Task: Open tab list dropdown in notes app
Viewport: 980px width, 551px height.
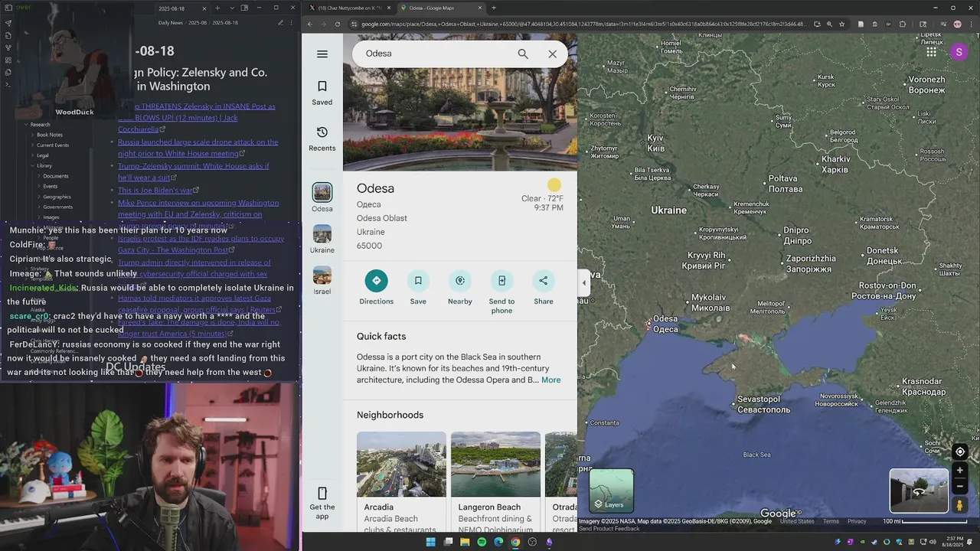Action: point(231,8)
